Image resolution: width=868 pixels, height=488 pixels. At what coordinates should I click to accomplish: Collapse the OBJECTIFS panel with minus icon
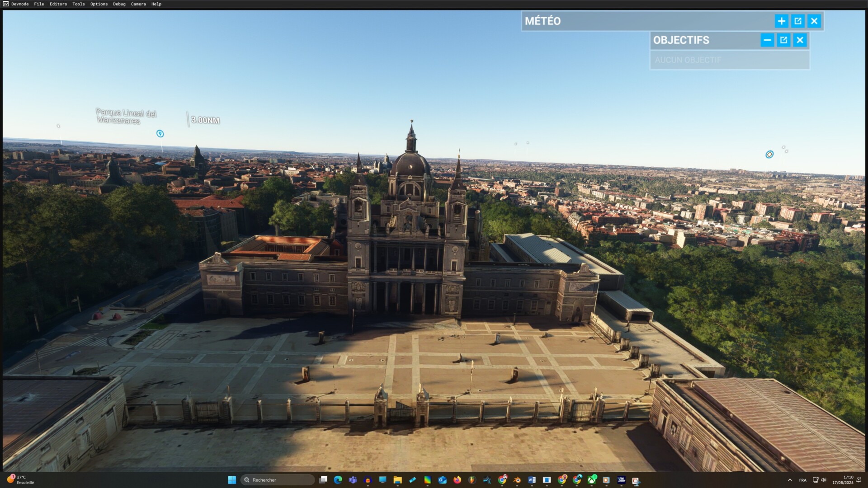click(x=767, y=40)
